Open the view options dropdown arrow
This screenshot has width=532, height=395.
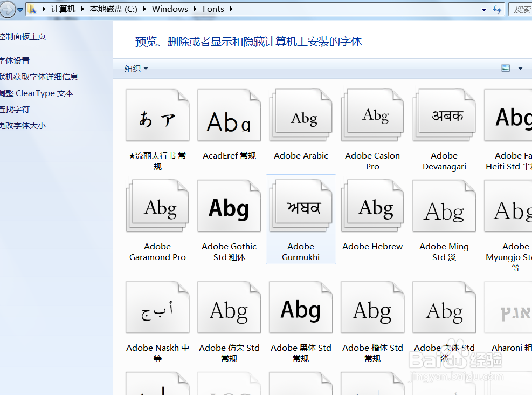click(x=521, y=69)
